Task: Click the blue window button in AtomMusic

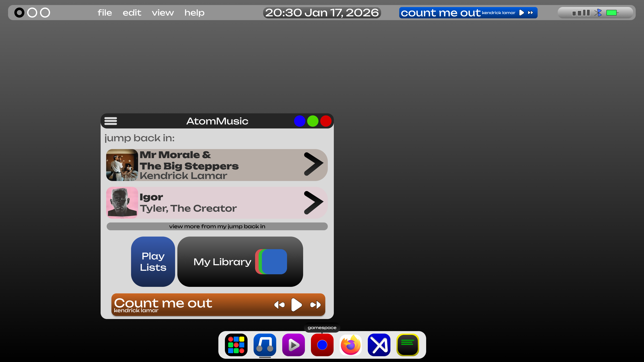Action: (300, 121)
